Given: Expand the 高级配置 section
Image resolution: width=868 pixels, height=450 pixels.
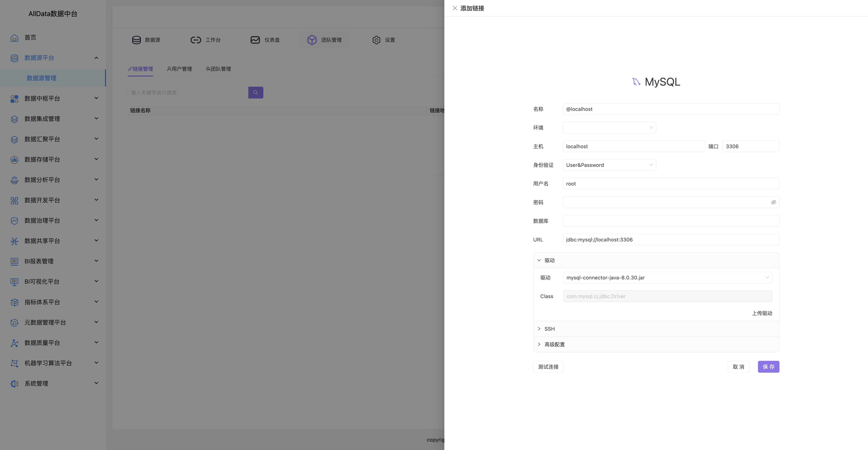Looking at the screenshot, I should [656, 344].
